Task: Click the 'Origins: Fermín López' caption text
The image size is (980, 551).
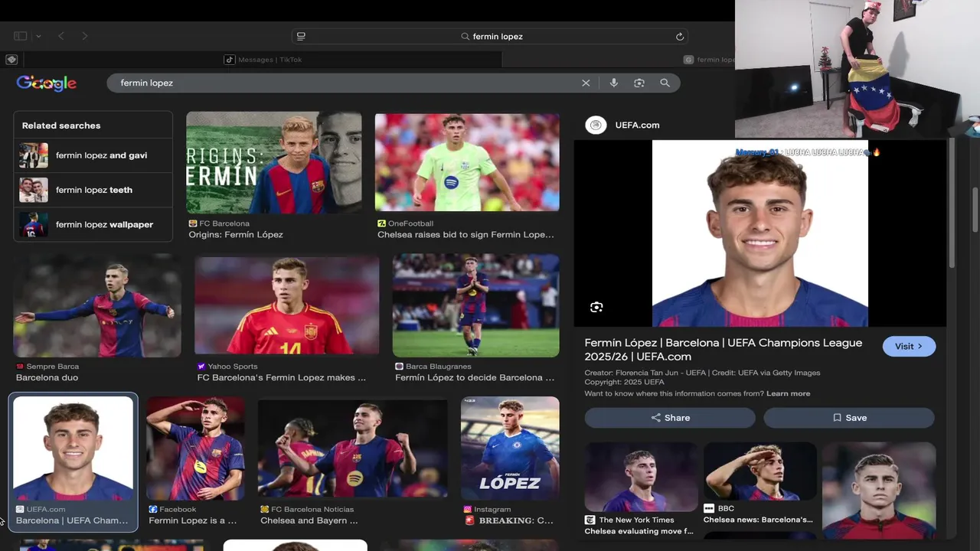Action: click(x=236, y=234)
